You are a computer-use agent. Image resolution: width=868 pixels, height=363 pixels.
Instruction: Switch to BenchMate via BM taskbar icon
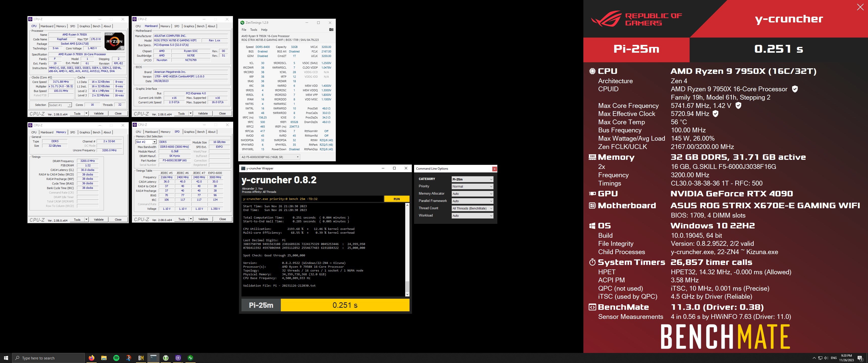141,358
